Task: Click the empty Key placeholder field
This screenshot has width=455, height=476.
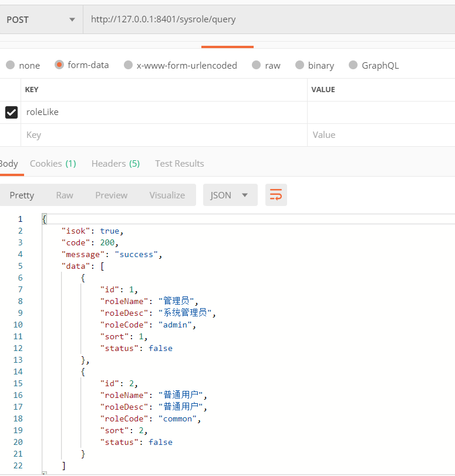Action: point(164,135)
